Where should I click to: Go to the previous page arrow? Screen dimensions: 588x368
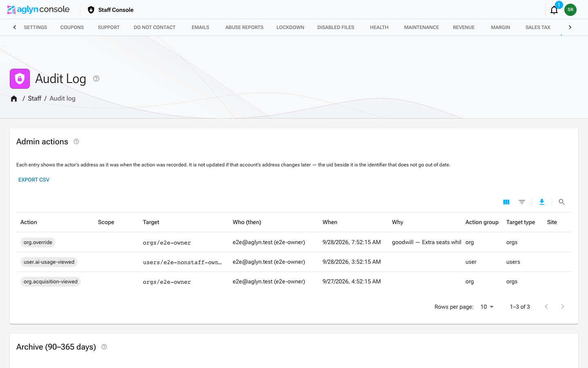pyautogui.click(x=546, y=307)
